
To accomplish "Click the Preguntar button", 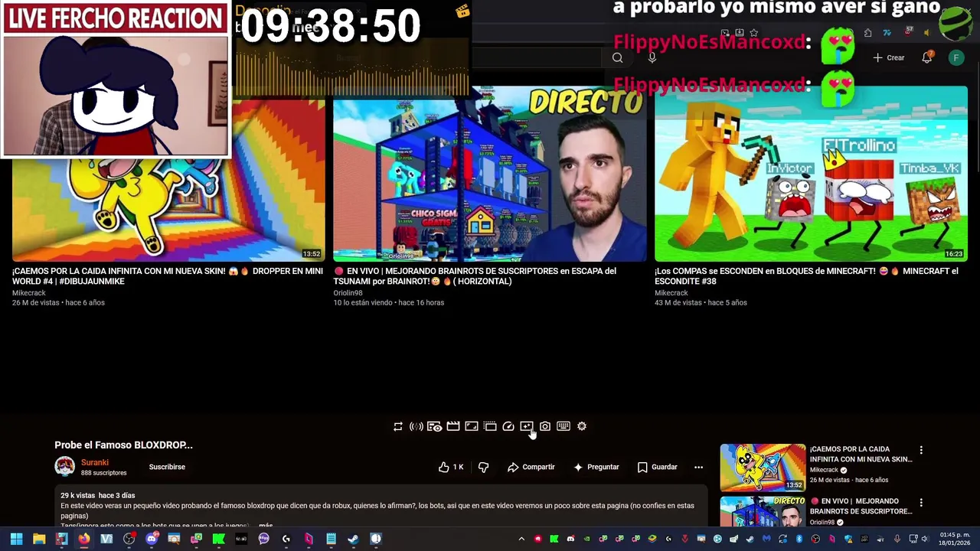I will tap(596, 467).
